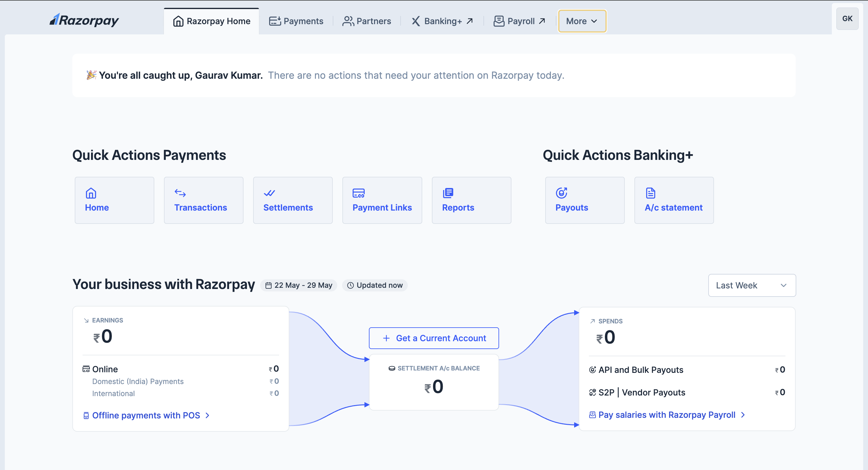Viewport: 868px width, 470px height.
Task: Click the Payroll icon beside Pay salaries
Action: (592, 415)
